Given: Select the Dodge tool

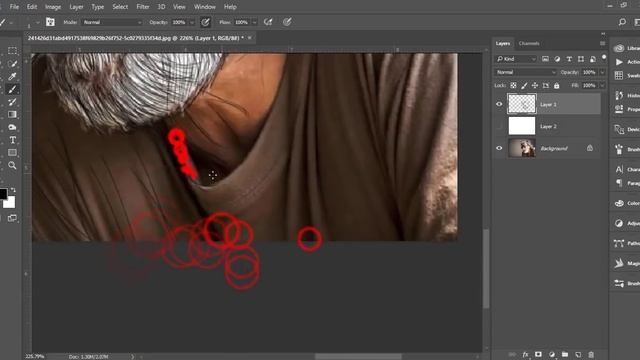Looking at the screenshot, I should pyautogui.click(x=12, y=127).
